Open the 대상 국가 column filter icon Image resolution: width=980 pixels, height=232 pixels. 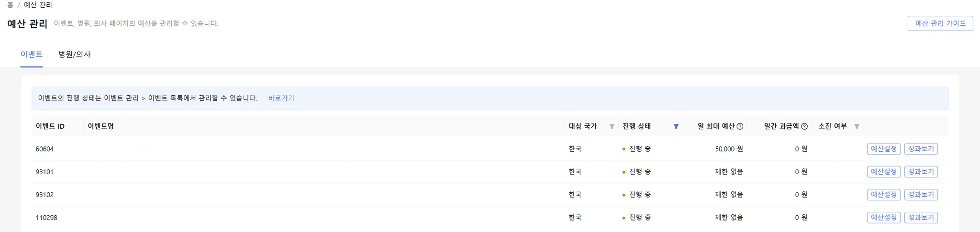point(612,126)
